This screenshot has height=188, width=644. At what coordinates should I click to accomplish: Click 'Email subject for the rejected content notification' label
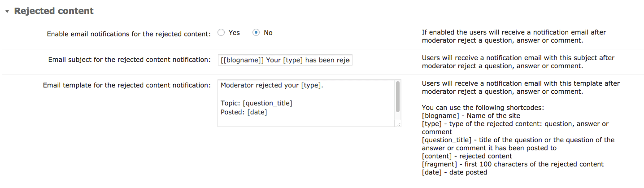pyautogui.click(x=129, y=60)
